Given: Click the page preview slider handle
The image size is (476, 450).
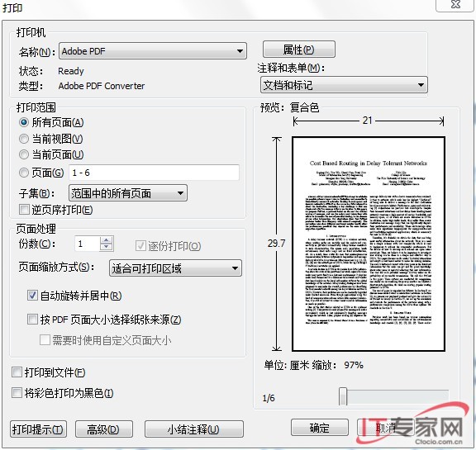Looking at the screenshot, I should (x=343, y=396).
